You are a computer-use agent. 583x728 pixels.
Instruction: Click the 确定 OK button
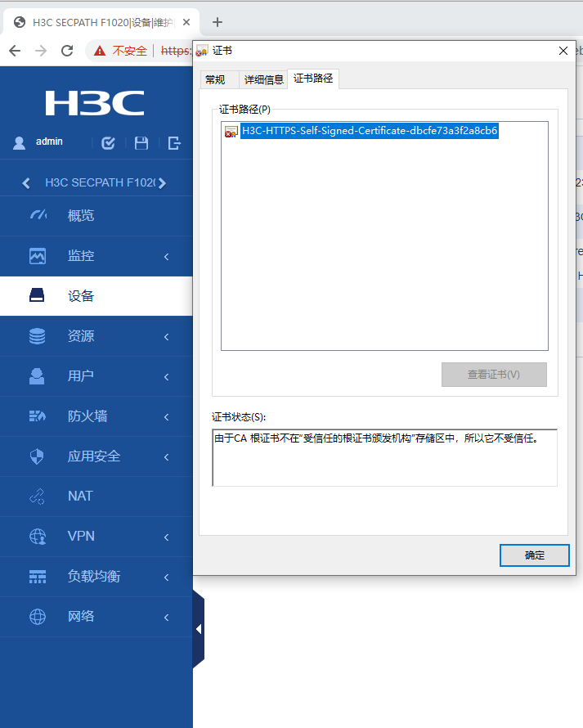[534, 555]
